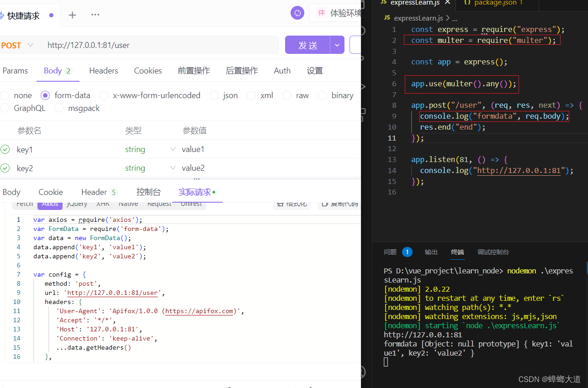Click the key2 parameter name cell
Screen dimensions: 588x388
pyautogui.click(x=25, y=168)
